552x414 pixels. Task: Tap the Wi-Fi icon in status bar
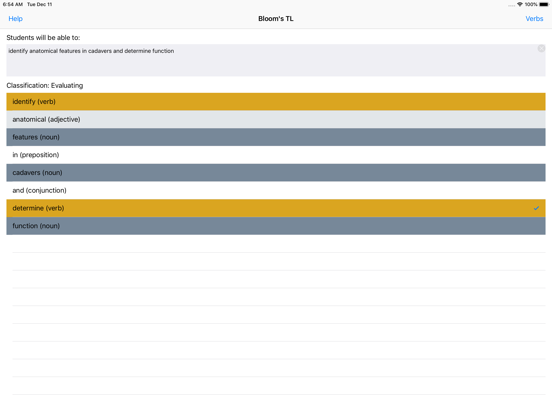pyautogui.click(x=520, y=4)
